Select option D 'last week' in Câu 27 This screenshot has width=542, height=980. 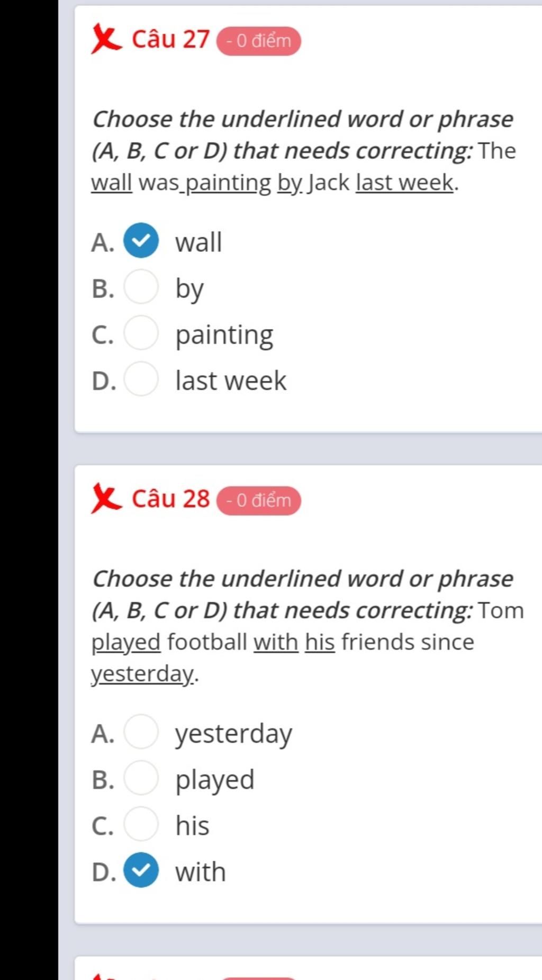(x=141, y=379)
